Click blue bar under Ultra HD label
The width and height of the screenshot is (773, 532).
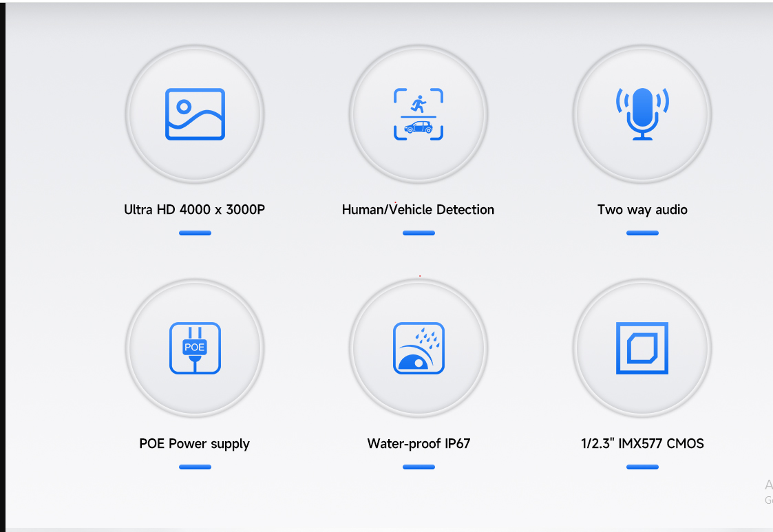(195, 233)
